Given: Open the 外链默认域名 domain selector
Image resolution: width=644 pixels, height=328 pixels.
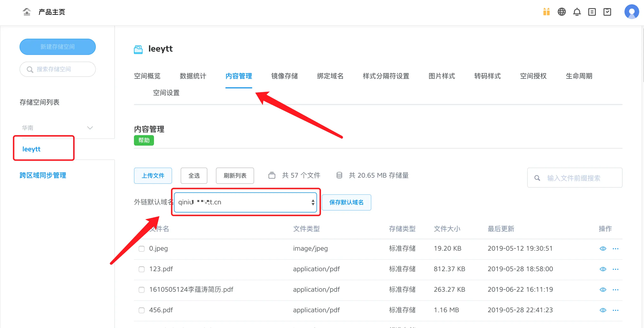Looking at the screenshot, I should (x=245, y=202).
